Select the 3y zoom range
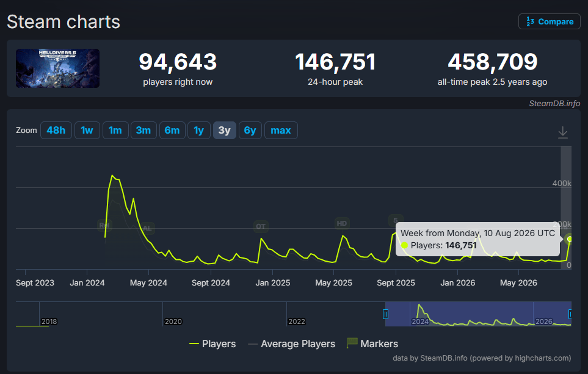This screenshot has width=588, height=374. point(224,131)
